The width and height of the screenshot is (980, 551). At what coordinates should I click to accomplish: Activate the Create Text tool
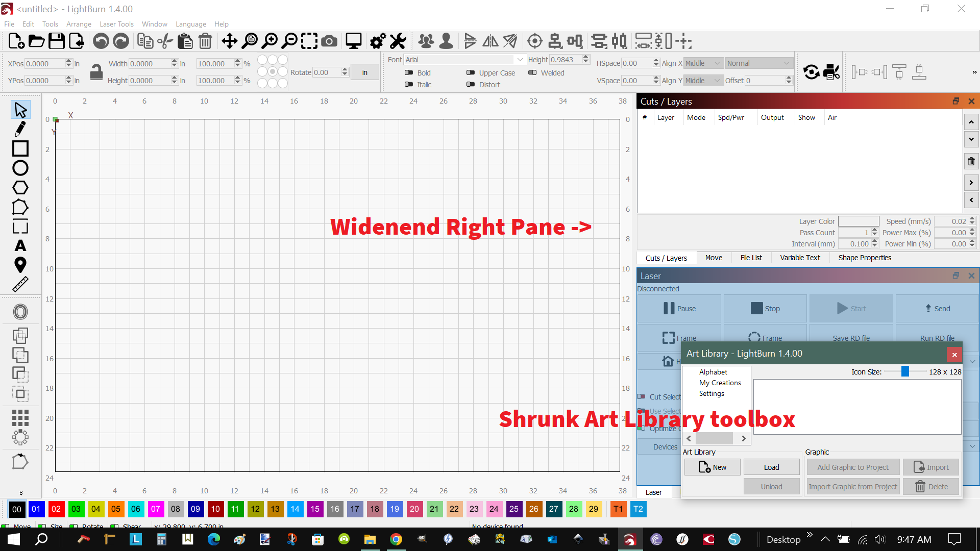[x=20, y=246]
